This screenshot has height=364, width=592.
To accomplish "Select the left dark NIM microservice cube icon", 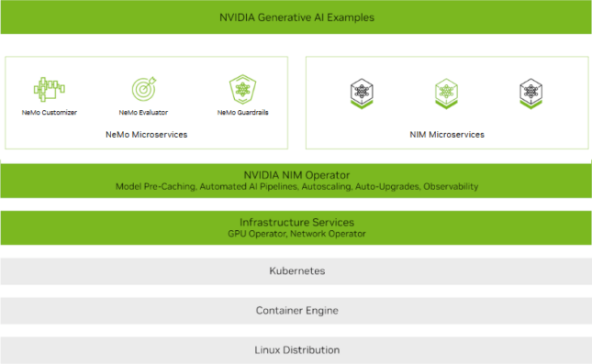I will click(362, 94).
